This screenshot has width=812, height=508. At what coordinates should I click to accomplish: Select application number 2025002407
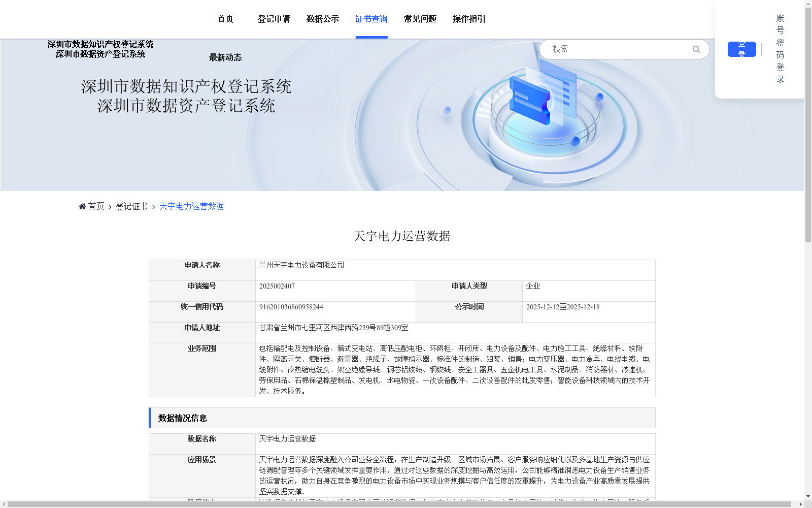(277, 286)
